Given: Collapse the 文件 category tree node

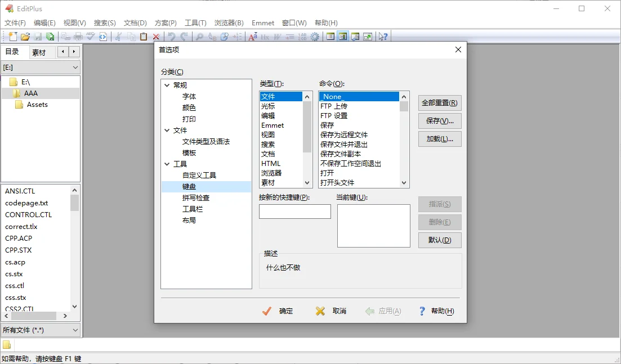Looking at the screenshot, I should tap(167, 130).
